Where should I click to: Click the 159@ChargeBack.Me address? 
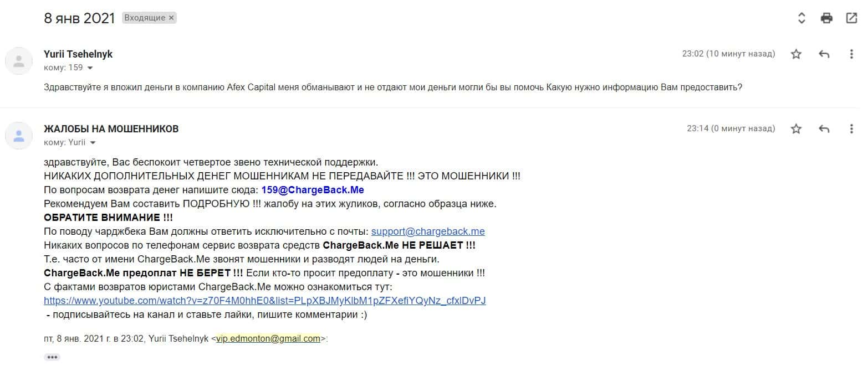pos(313,190)
